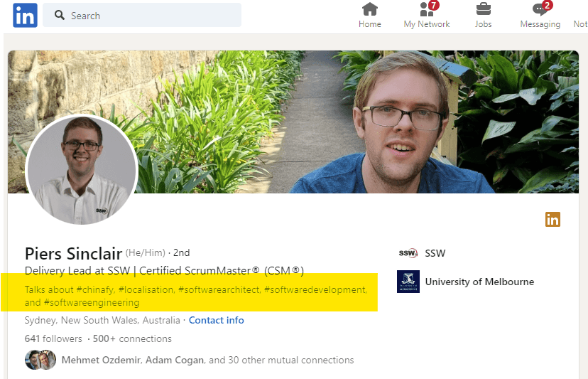588x379 pixels.
Task: Open the Messaging chat icon
Action: (540, 10)
